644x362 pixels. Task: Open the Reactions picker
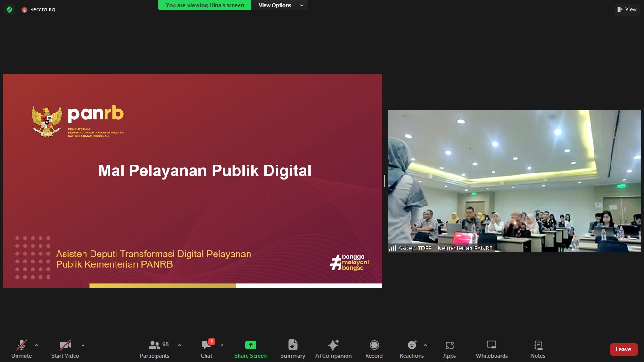point(412,349)
